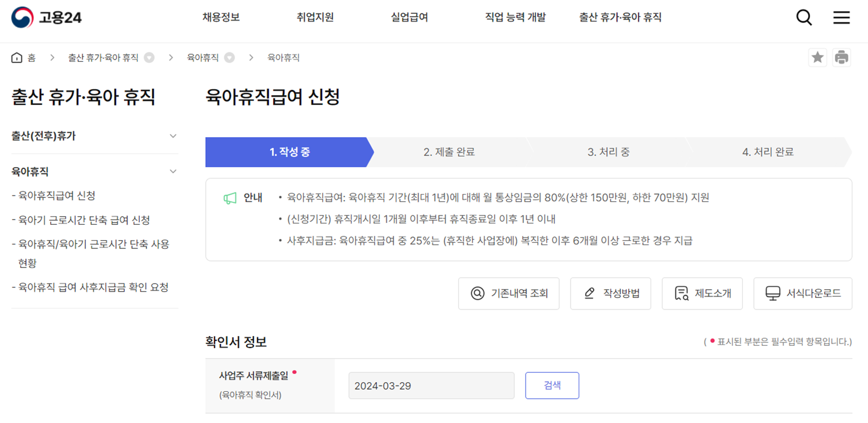Viewport: 868px width, 423px height.
Task: Click the date field showing 2024-03-29
Action: [x=431, y=386]
